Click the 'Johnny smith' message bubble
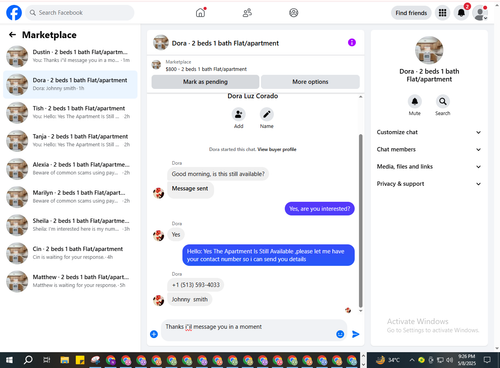The height and width of the screenshot is (368, 500). tap(190, 299)
